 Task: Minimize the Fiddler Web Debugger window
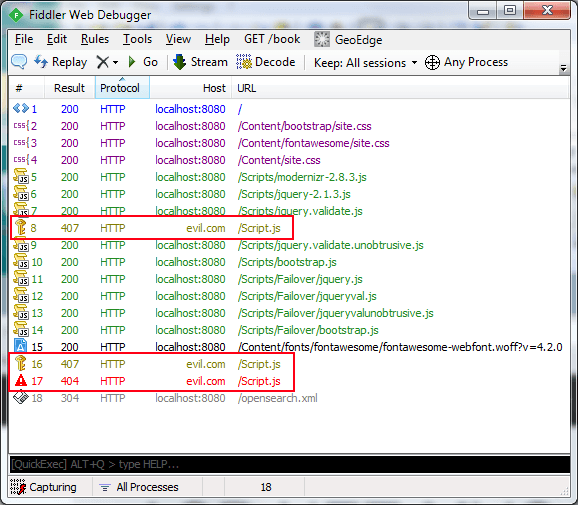pos(483,11)
